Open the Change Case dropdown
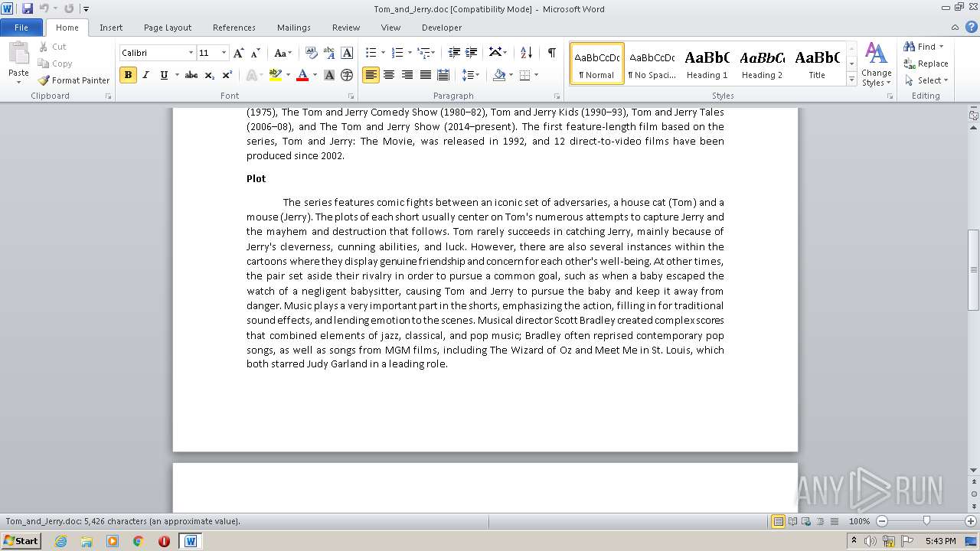980x551 pixels. pyautogui.click(x=283, y=53)
